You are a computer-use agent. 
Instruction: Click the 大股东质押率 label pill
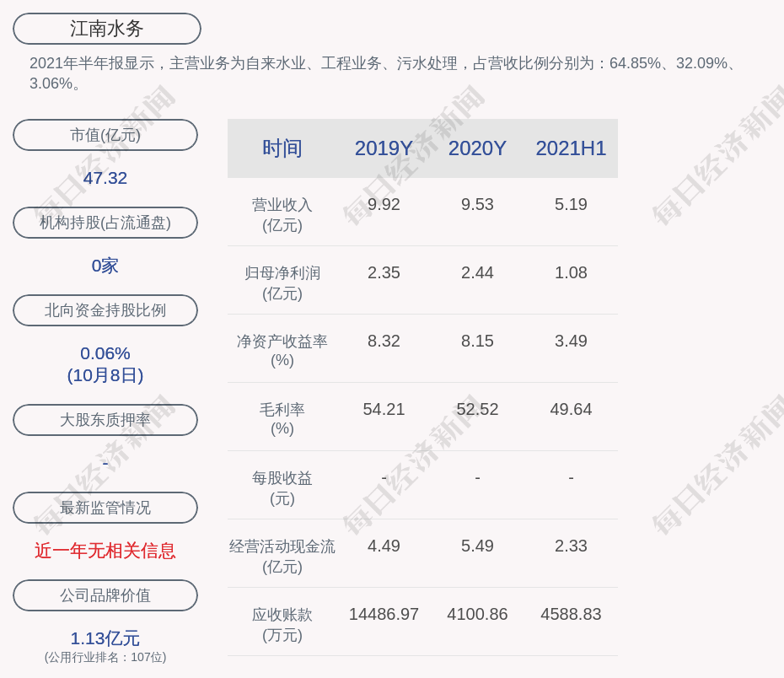click(x=105, y=420)
